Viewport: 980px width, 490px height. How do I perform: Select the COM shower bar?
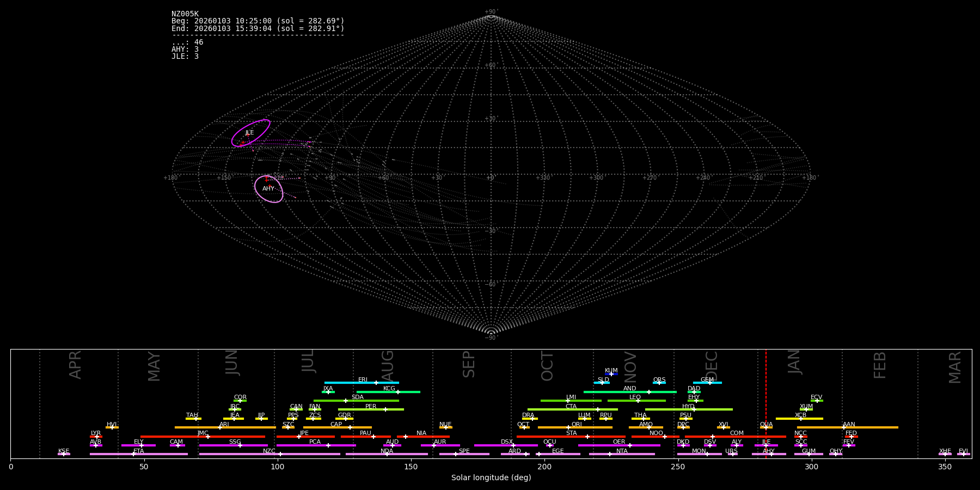click(736, 437)
